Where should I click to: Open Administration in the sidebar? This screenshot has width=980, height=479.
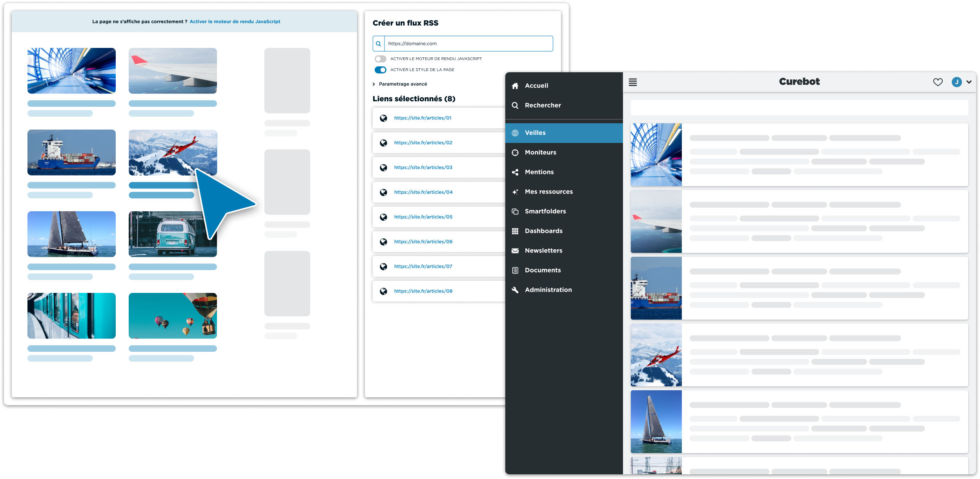click(564, 290)
